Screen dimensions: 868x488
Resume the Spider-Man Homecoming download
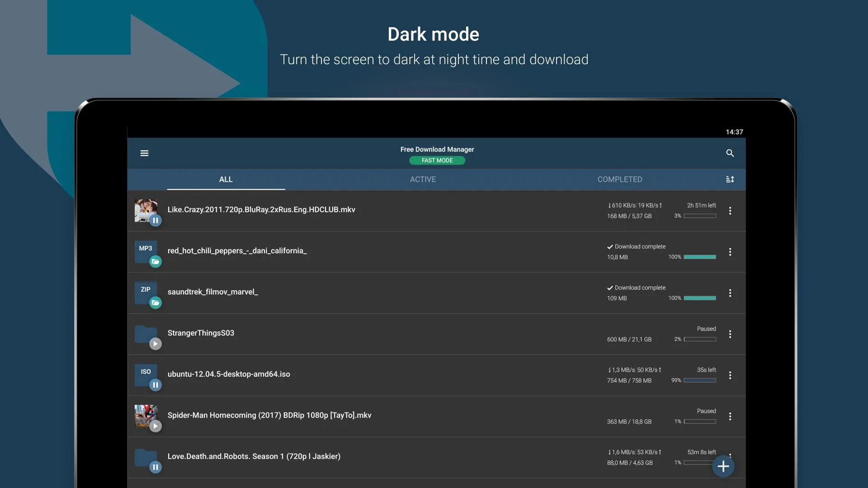click(x=156, y=426)
